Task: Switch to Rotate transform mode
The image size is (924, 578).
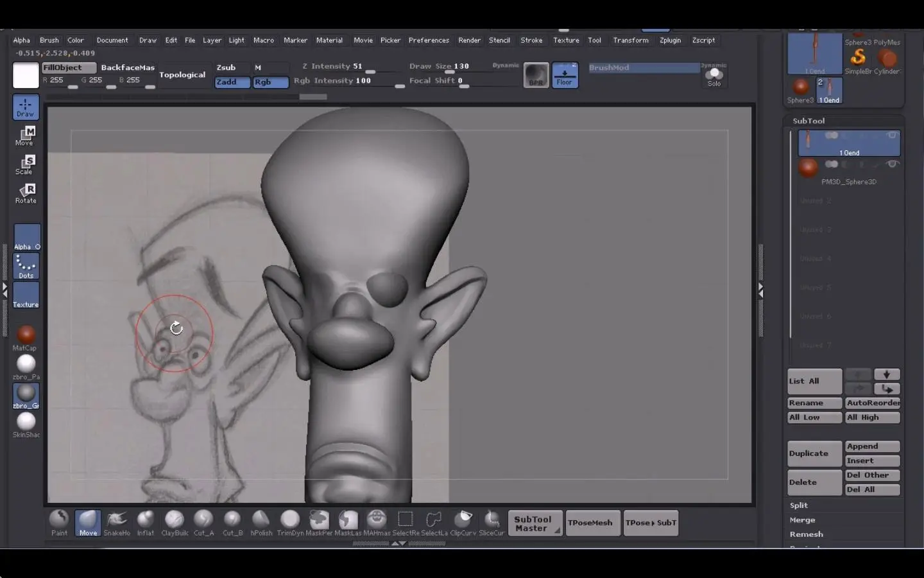Action: (26, 194)
